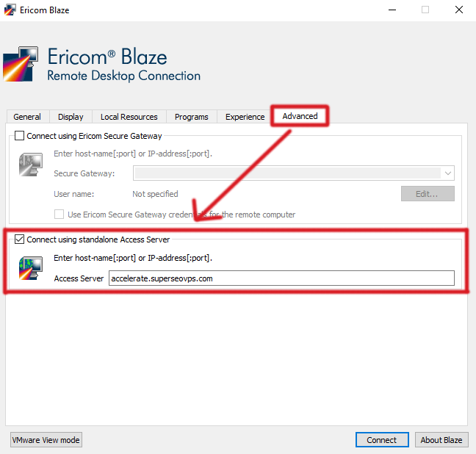The height and width of the screenshot is (454, 476).
Task: Click the Advanced tab
Action: point(300,116)
